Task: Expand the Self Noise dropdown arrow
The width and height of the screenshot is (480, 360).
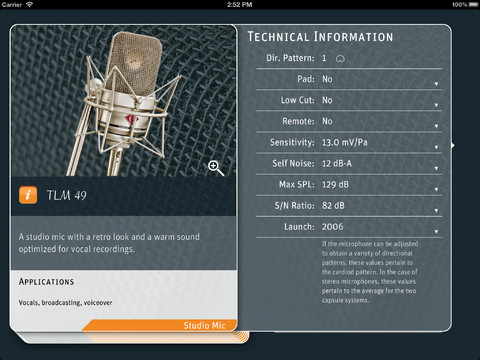Action: [x=436, y=169]
